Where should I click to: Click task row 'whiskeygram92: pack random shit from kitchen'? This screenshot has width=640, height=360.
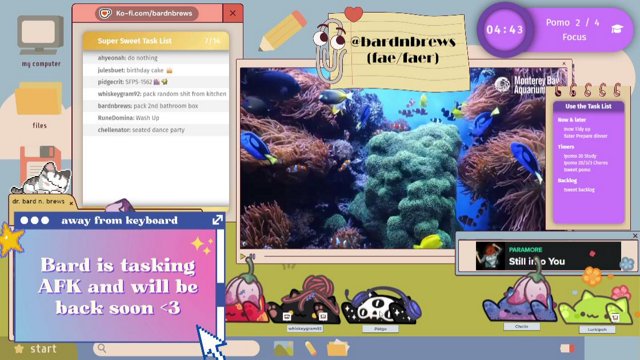[x=156, y=94]
